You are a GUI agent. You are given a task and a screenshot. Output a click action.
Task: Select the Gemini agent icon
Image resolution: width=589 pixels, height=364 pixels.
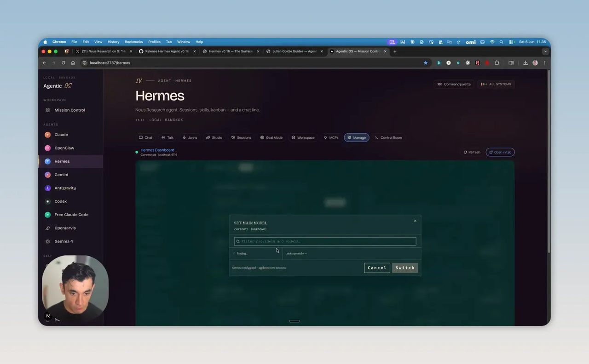[x=47, y=175]
